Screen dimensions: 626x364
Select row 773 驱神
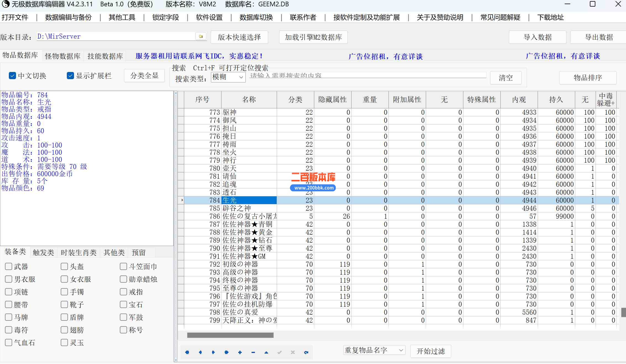(398, 112)
